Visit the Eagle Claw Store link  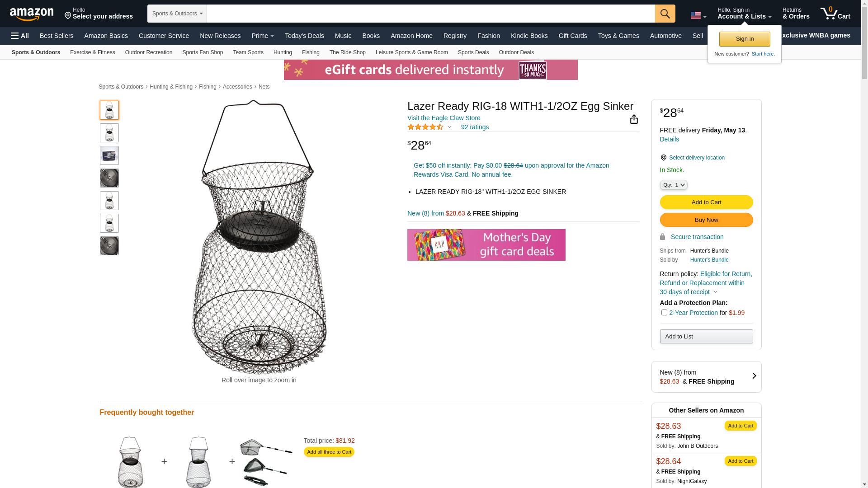click(443, 118)
